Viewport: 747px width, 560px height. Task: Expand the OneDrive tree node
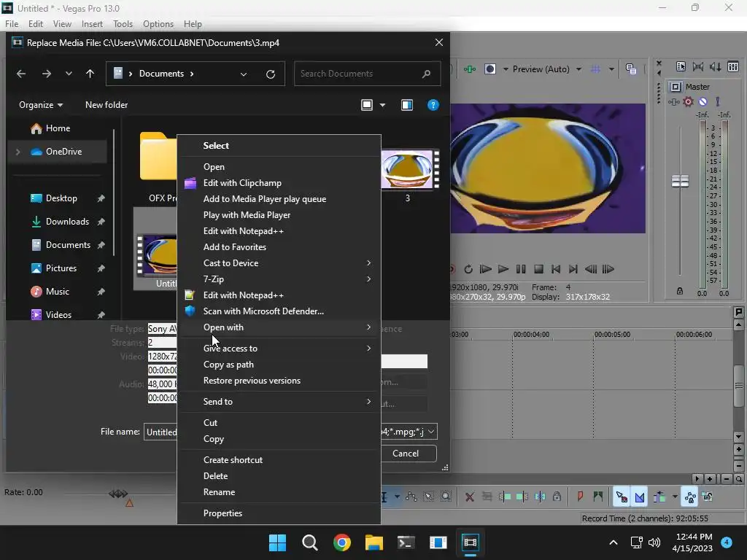coord(18,152)
